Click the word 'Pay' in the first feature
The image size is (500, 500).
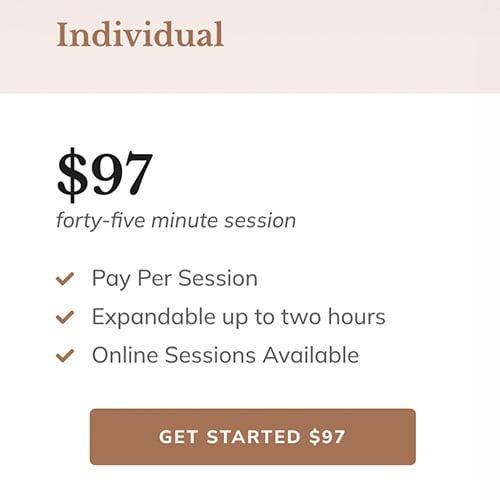click(x=111, y=278)
